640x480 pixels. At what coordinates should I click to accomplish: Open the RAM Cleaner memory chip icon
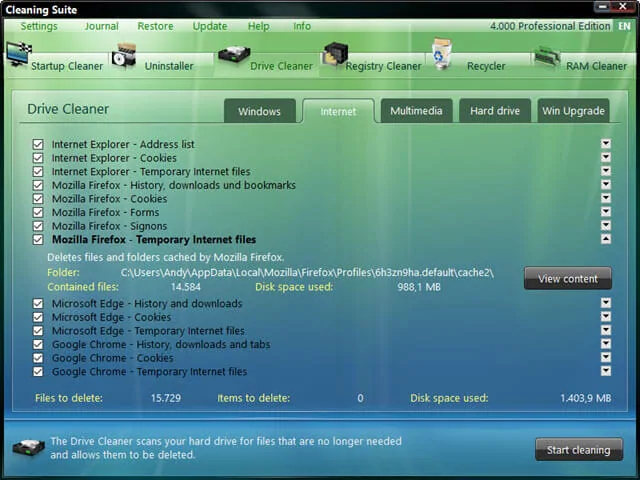tap(547, 56)
